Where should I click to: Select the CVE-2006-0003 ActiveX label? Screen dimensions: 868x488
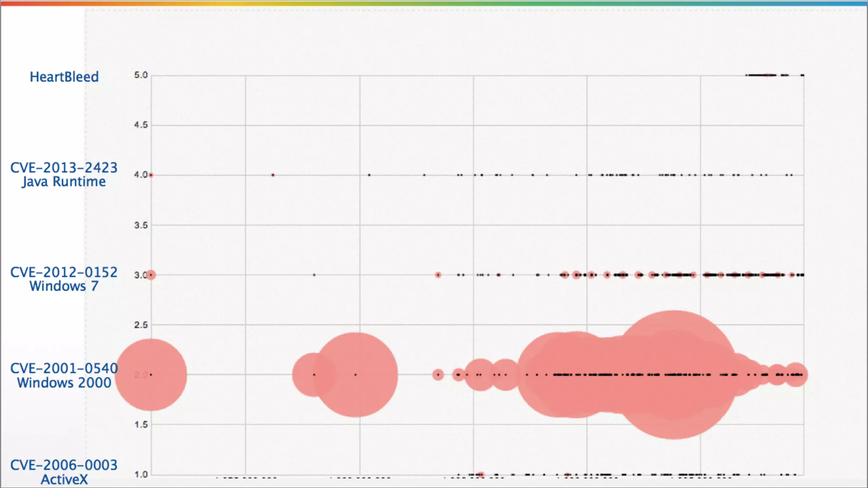tap(64, 472)
